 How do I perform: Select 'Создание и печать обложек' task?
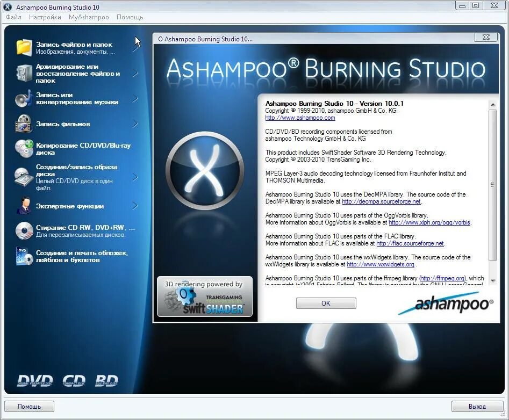[x=82, y=256]
